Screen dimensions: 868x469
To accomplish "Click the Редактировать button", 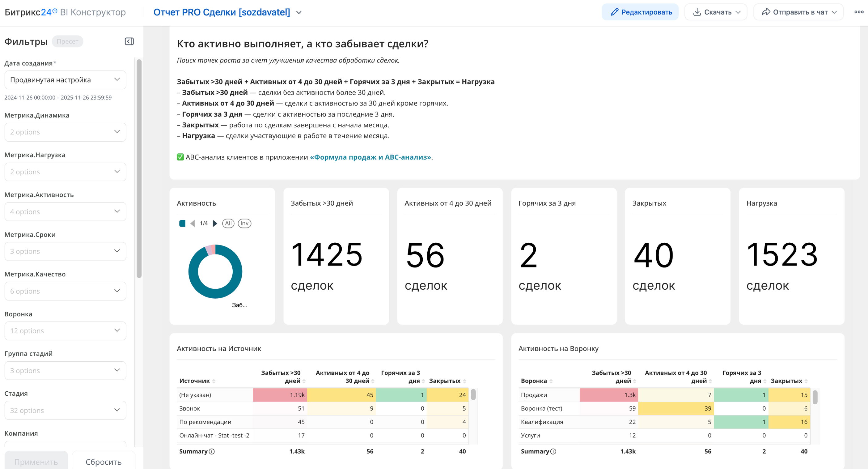I will pos(640,12).
